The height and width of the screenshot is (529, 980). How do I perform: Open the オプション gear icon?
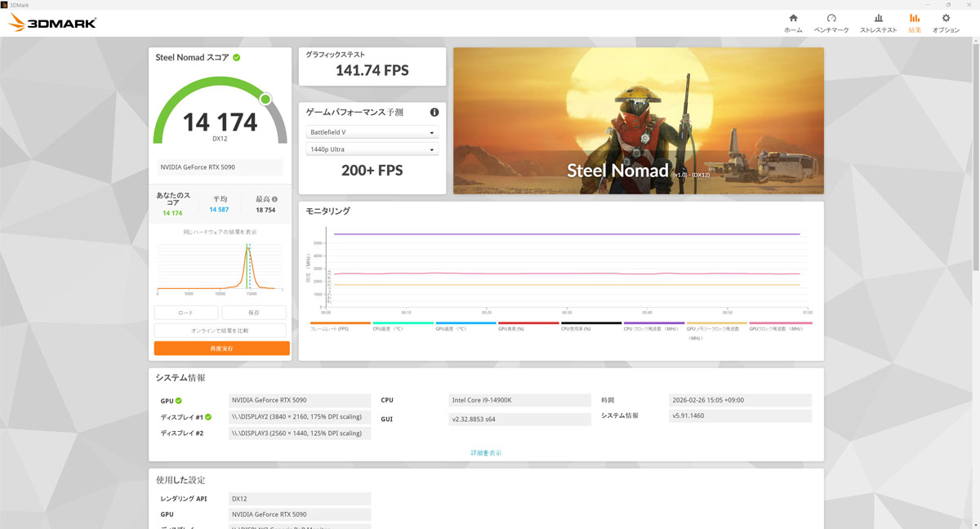tap(946, 18)
